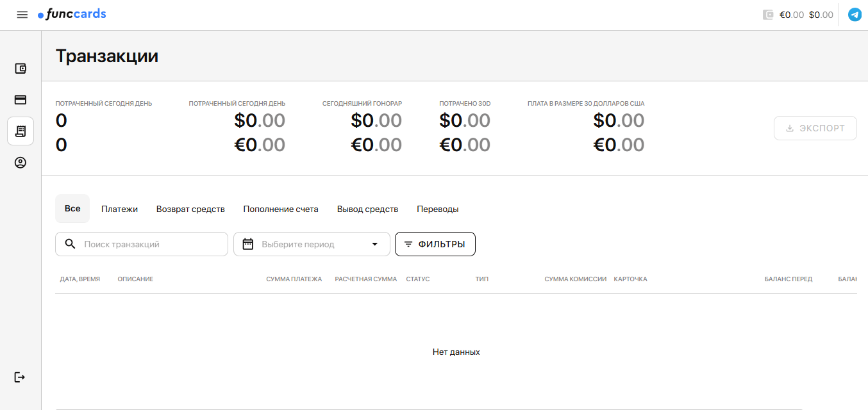Show the Переводы tab
868x410 pixels.
pyautogui.click(x=437, y=209)
